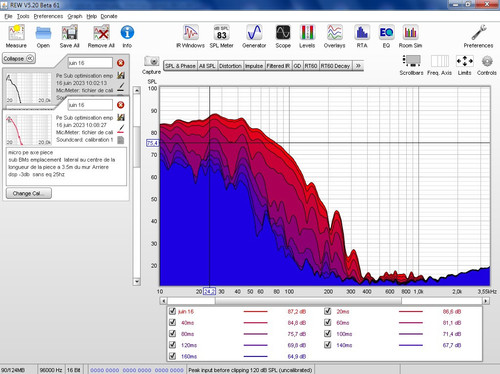This screenshot has height=374, width=500.
Task: Switch to All SPL tab
Action: point(207,66)
